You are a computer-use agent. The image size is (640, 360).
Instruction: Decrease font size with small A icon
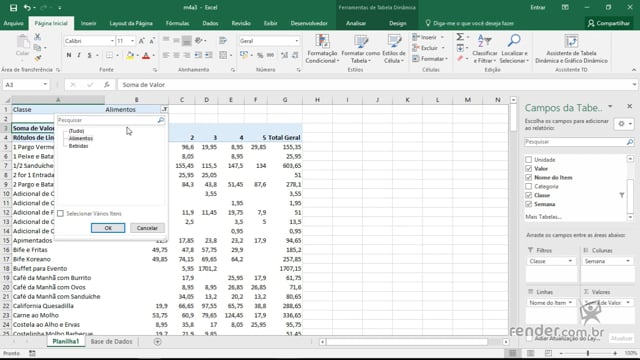(151, 41)
